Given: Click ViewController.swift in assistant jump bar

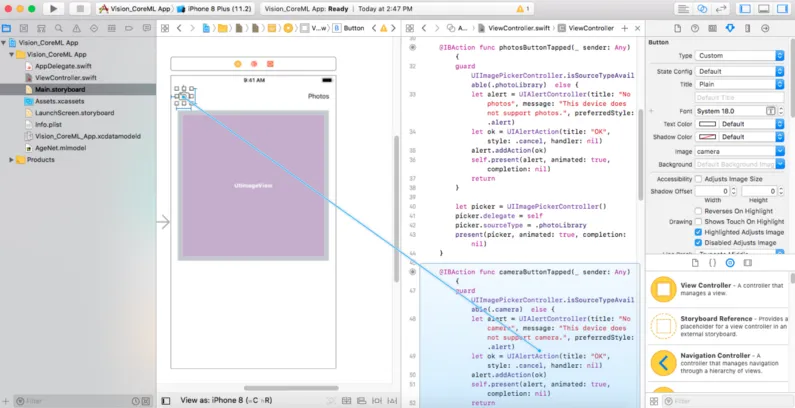Looking at the screenshot, I should click(x=513, y=28).
